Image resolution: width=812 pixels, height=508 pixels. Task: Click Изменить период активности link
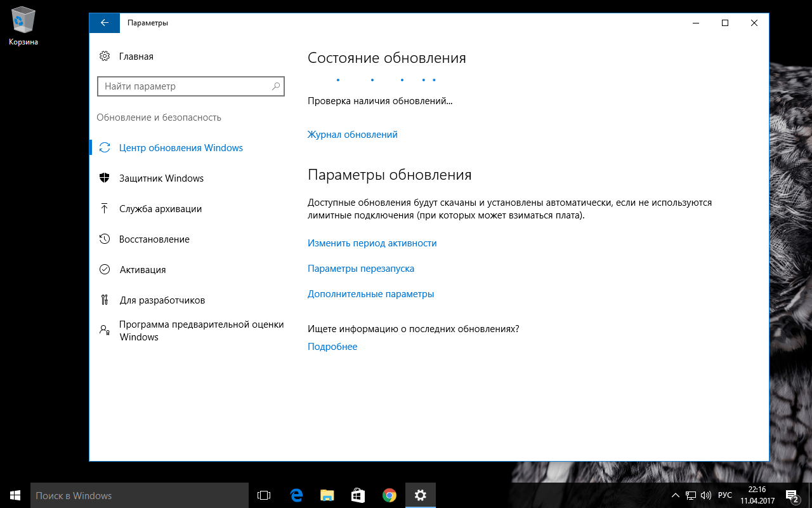(372, 243)
